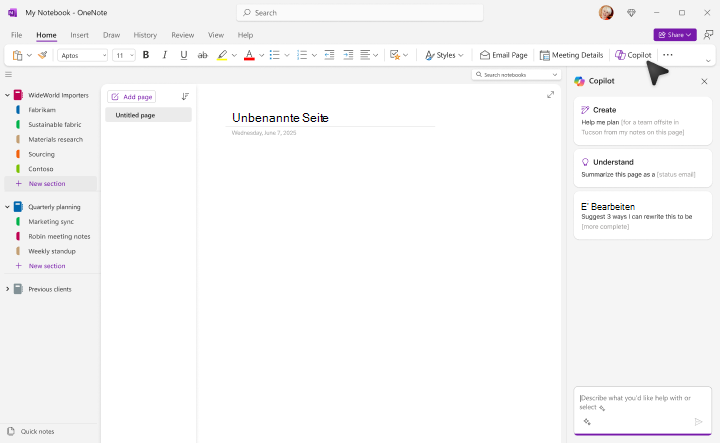This screenshot has height=443, width=720.
Task: Insert a numbered list
Action: point(302,55)
